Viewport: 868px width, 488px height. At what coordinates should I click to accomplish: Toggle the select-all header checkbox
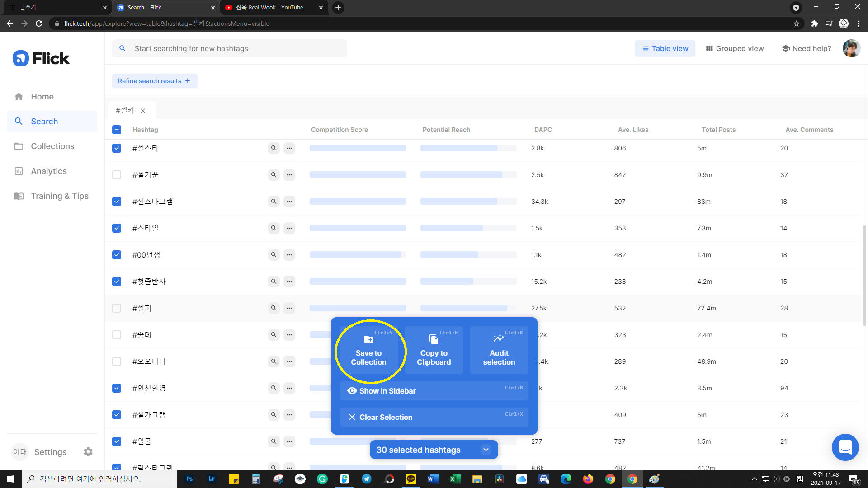(x=117, y=130)
